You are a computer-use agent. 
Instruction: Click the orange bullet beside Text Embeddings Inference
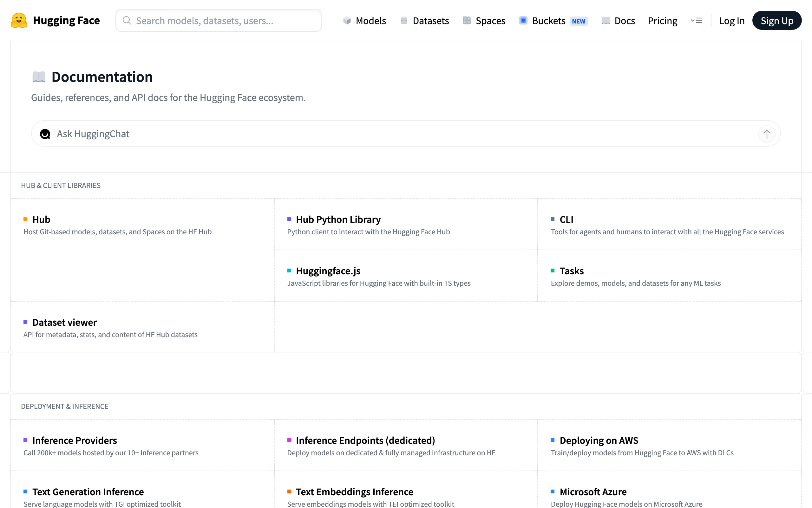click(289, 492)
